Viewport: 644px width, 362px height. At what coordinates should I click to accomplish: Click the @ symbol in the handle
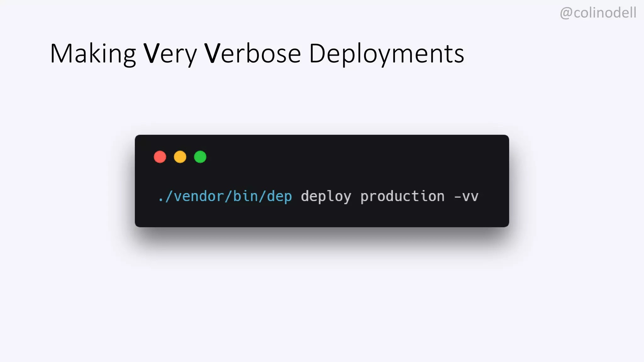click(x=566, y=14)
